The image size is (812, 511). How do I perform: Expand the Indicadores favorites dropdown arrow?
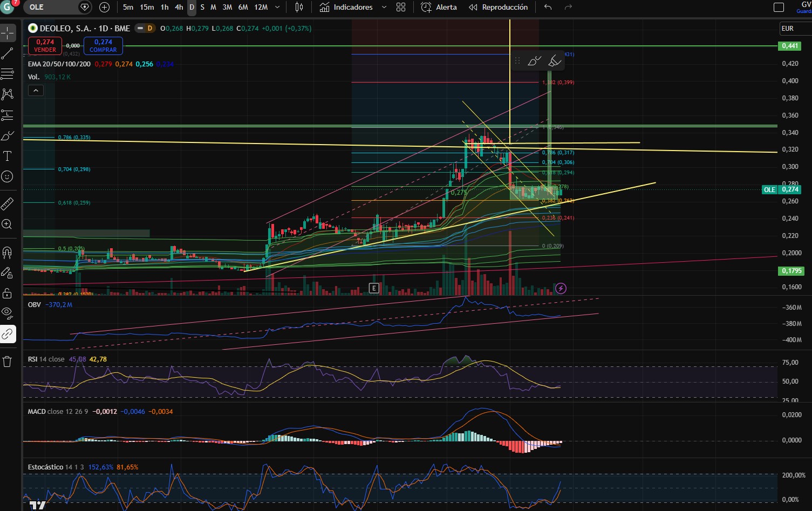pos(384,7)
